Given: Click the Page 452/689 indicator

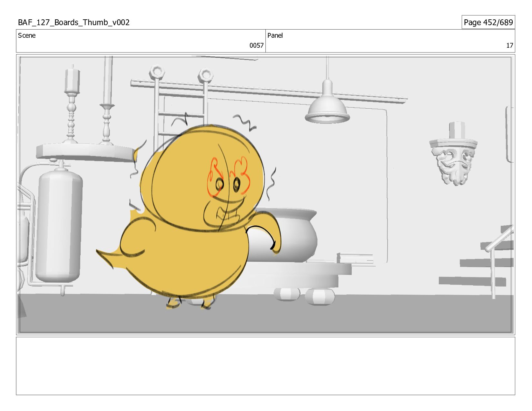Looking at the screenshot, I should [488, 22].
